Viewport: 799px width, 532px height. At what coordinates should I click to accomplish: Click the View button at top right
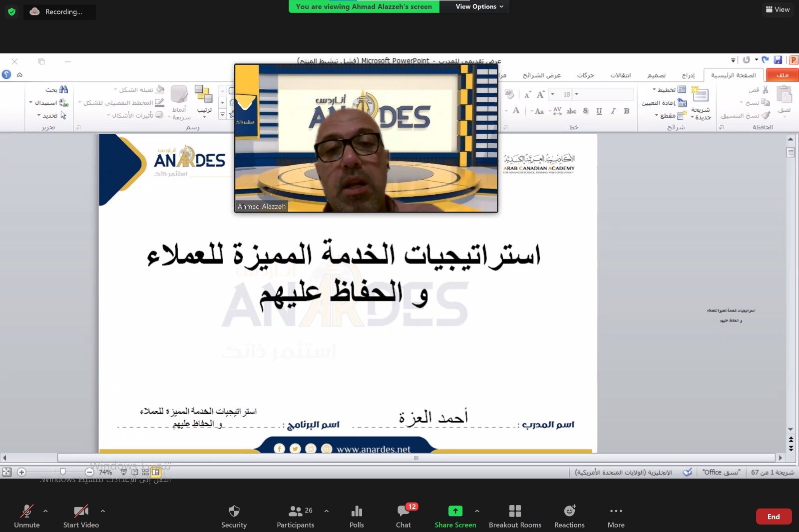tap(778, 9)
